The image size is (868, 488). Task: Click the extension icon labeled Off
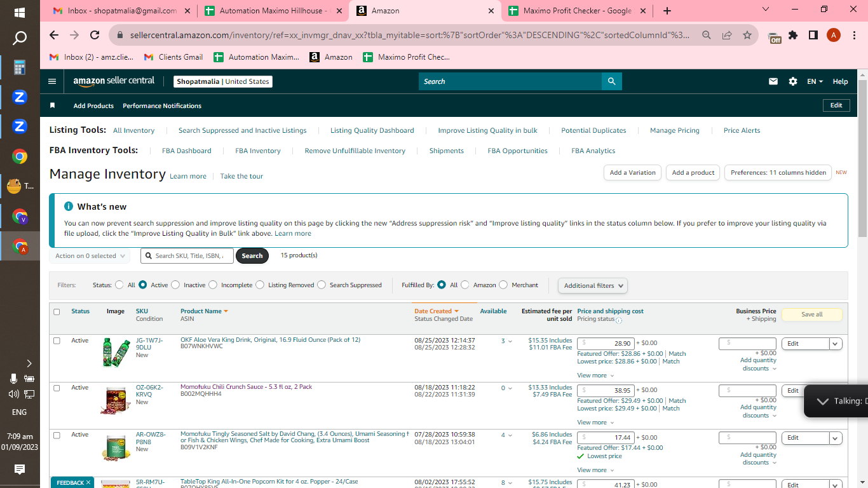click(x=775, y=37)
